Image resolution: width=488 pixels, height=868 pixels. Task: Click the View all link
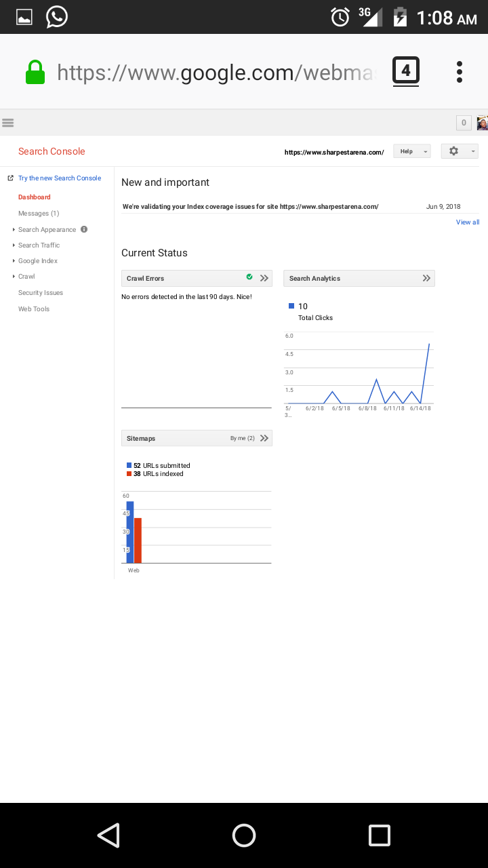pos(468,222)
